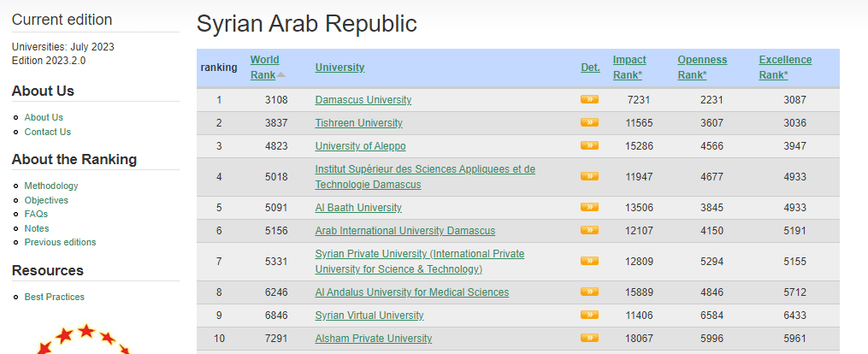Open Methodology page in sidebar
This screenshot has height=354, width=868.
tap(51, 186)
